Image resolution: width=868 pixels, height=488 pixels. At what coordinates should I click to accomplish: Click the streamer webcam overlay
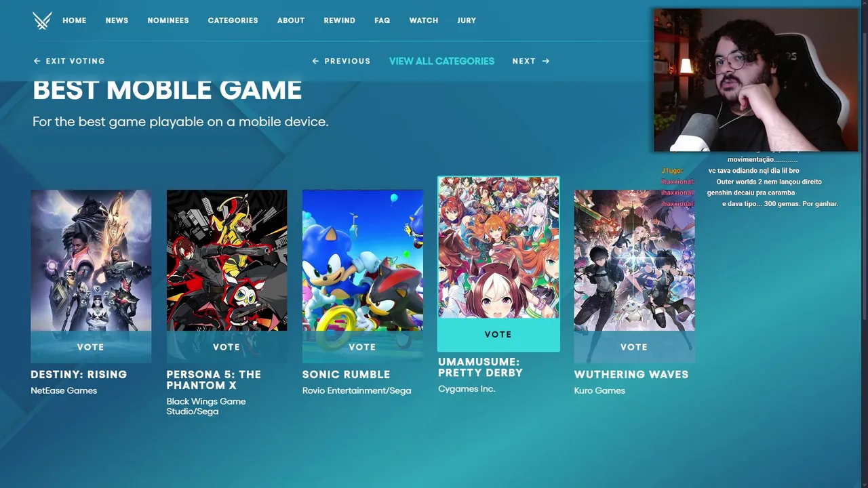click(x=755, y=80)
